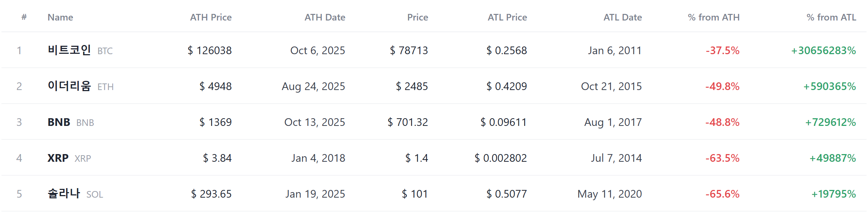The width and height of the screenshot is (868, 213).
Task: Click the ATL Date column header
Action: (x=623, y=17)
